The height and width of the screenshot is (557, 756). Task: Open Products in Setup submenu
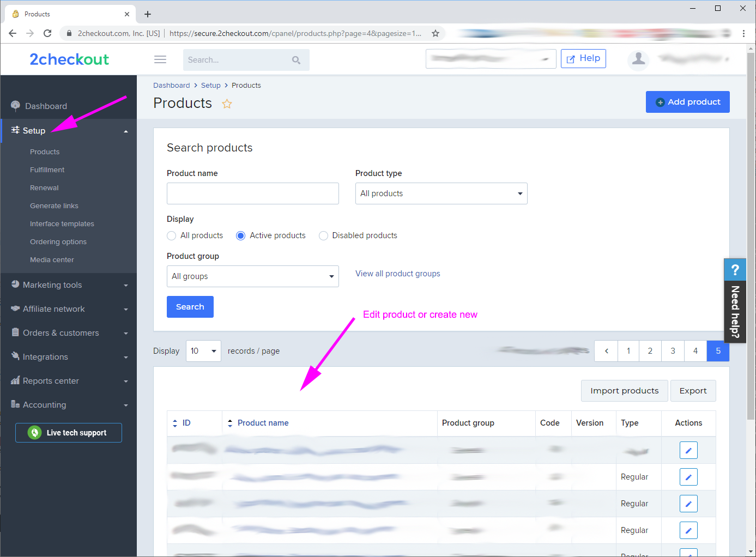[45, 152]
